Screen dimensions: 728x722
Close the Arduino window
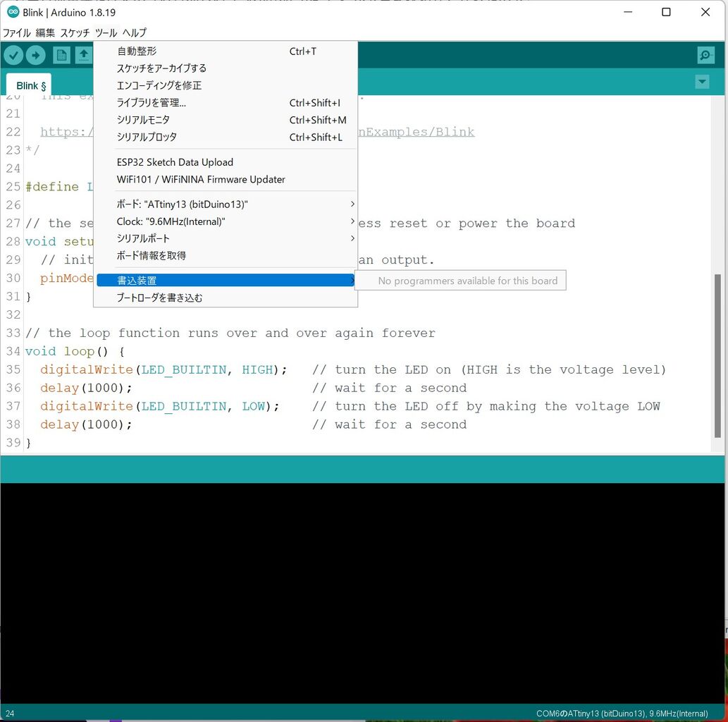[705, 12]
